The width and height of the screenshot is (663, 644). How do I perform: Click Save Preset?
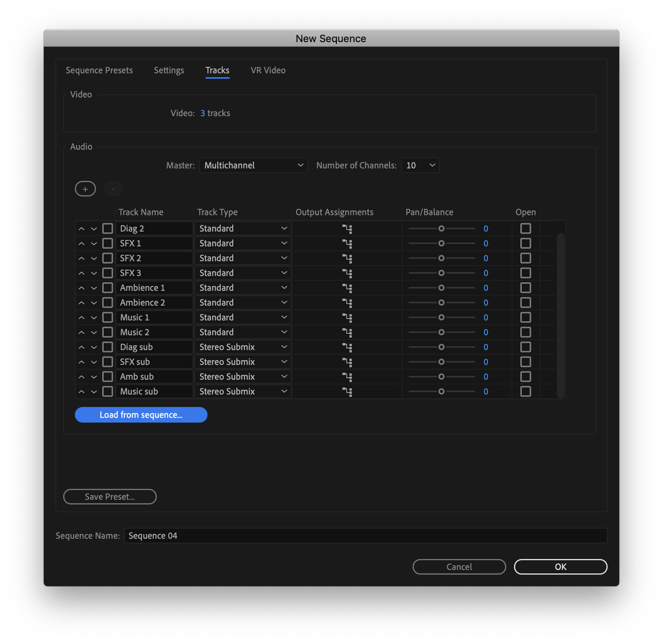coord(110,496)
